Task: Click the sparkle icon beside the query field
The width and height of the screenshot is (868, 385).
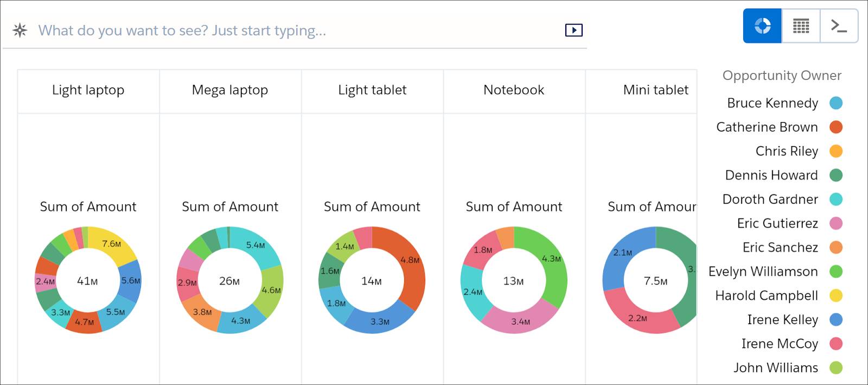Action: (20, 30)
